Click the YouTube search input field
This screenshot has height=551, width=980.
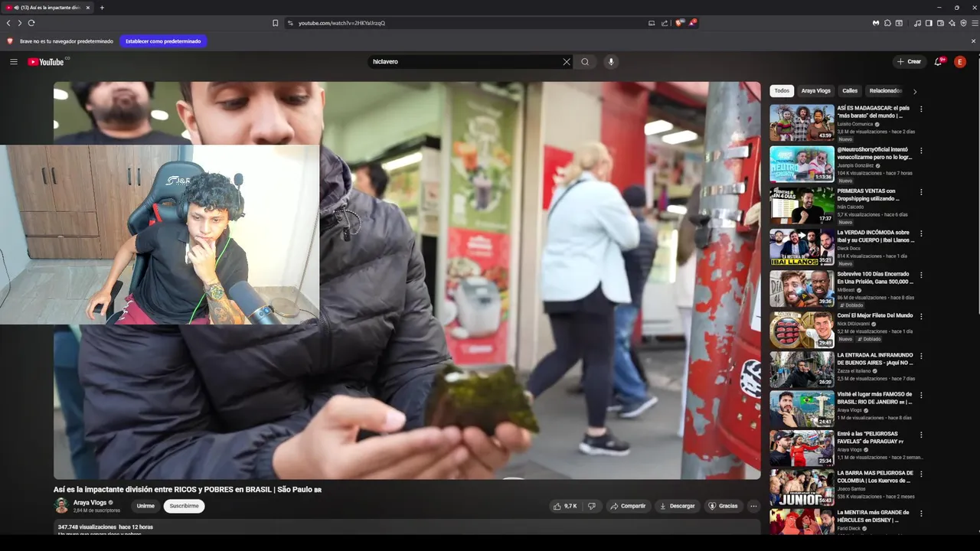click(465, 61)
